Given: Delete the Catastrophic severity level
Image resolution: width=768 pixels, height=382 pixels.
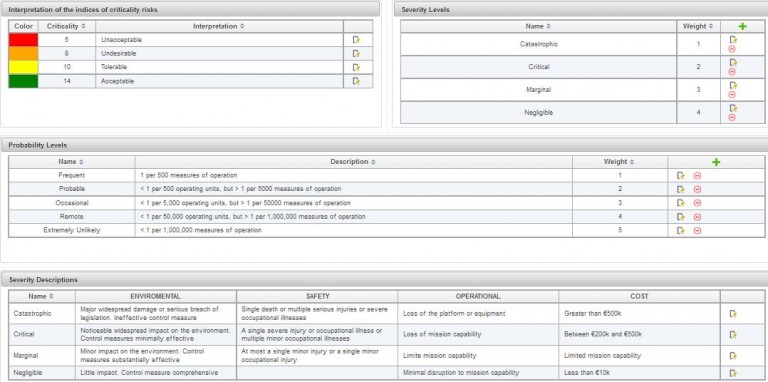Looking at the screenshot, I should (732, 49).
